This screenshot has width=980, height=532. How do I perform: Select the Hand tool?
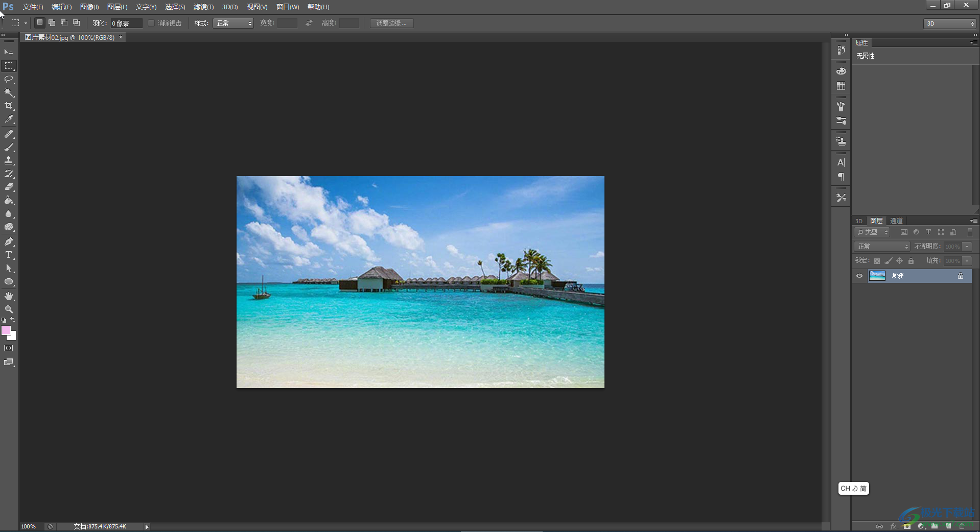pos(9,296)
